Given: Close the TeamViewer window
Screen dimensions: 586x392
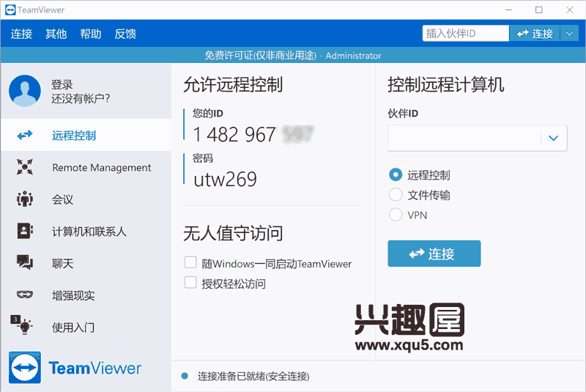Looking at the screenshot, I should 570,10.
